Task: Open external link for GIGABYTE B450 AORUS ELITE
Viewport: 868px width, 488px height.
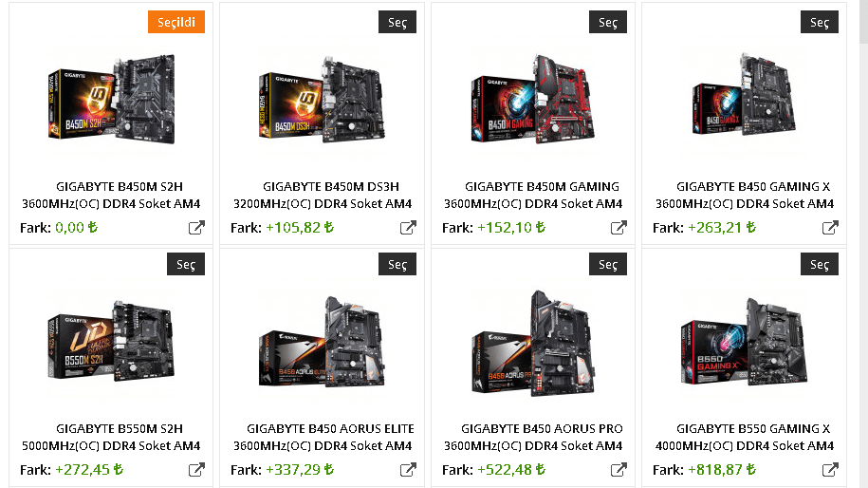Action: [x=408, y=470]
